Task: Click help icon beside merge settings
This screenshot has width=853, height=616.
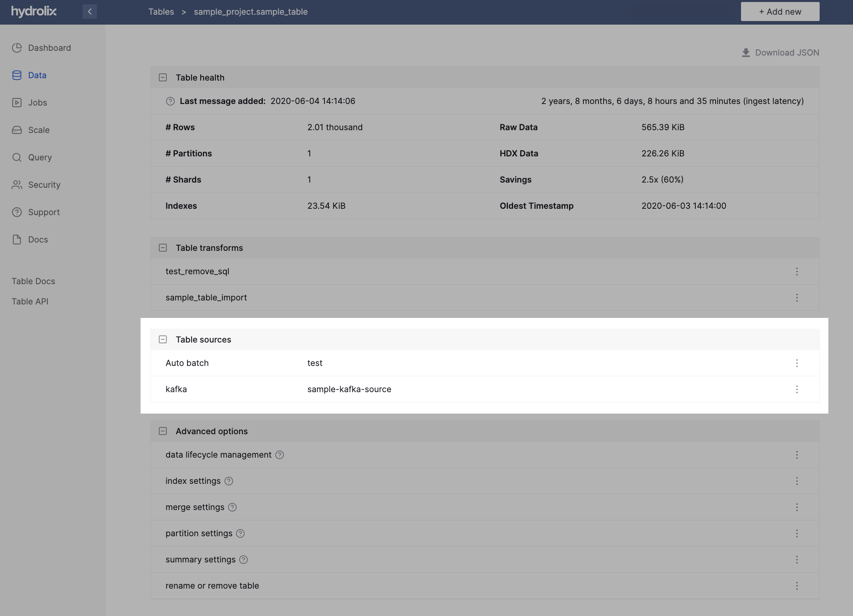Action: tap(232, 507)
